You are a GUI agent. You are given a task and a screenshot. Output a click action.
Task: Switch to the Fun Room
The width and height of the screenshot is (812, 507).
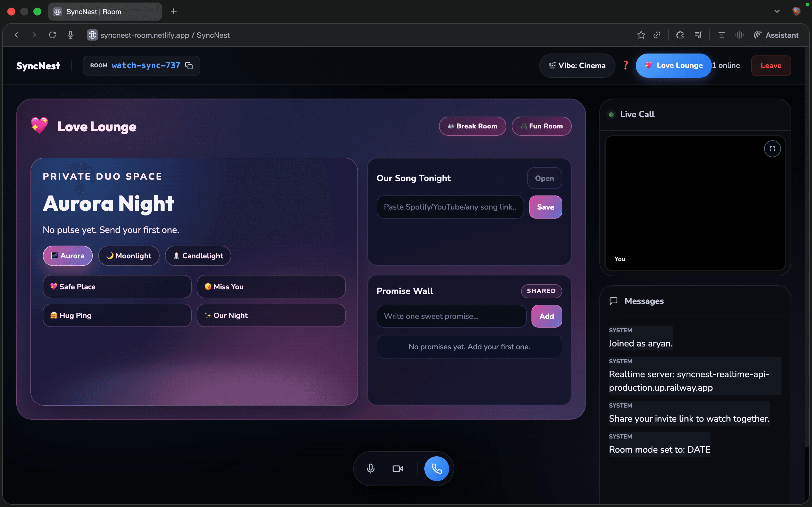[x=541, y=126]
